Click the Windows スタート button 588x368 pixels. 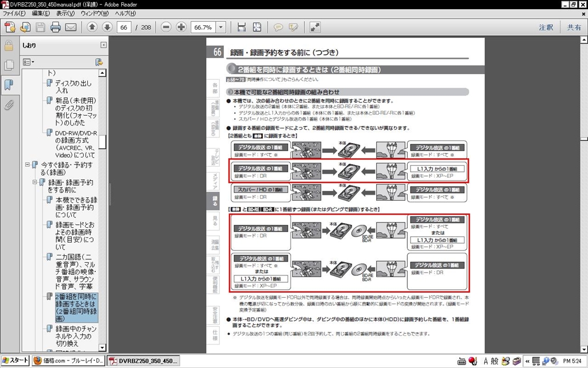click(15, 361)
